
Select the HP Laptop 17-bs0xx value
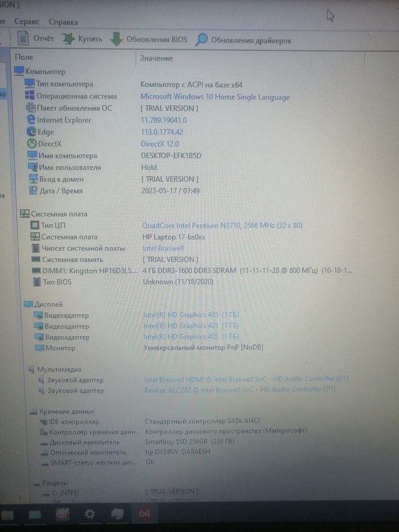[173, 237]
